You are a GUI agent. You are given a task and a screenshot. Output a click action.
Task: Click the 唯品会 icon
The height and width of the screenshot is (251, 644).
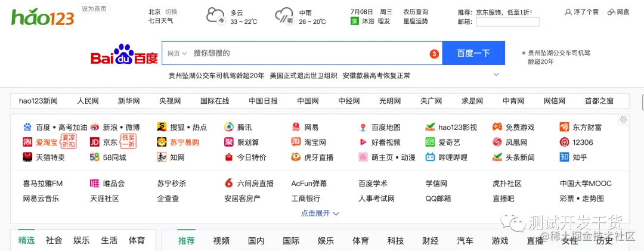tap(94, 183)
